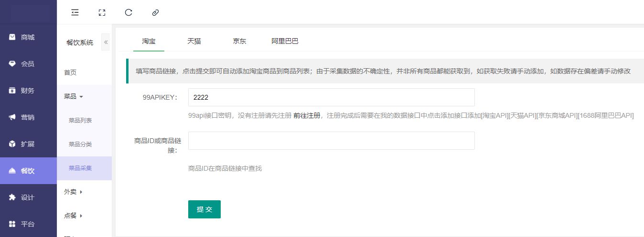Open 会员 member section icon

(12, 64)
